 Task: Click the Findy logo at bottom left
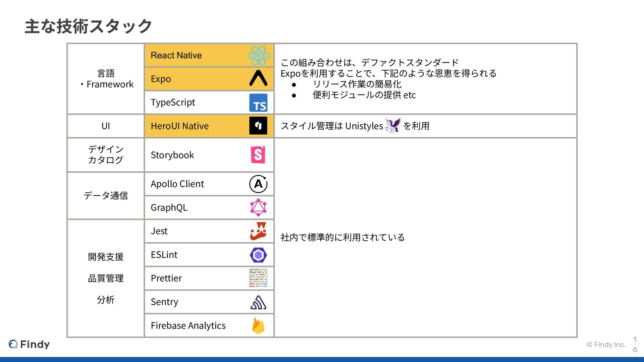[x=29, y=344]
